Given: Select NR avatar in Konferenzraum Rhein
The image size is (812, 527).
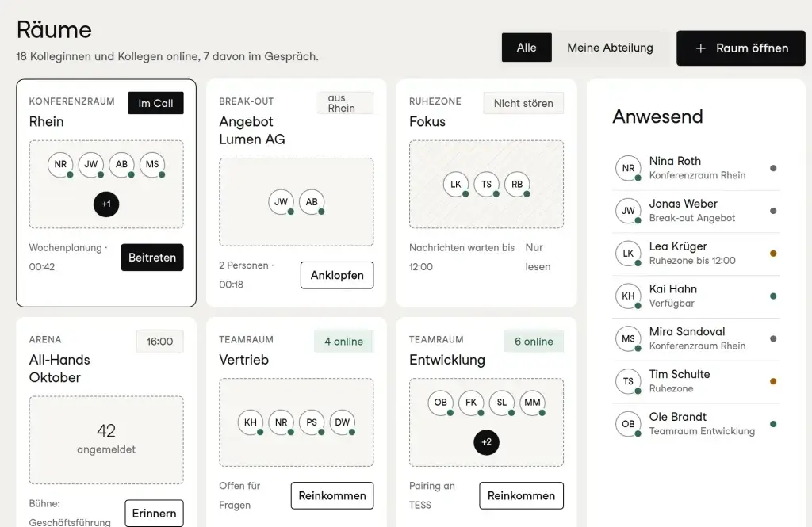Looking at the screenshot, I should (60, 164).
